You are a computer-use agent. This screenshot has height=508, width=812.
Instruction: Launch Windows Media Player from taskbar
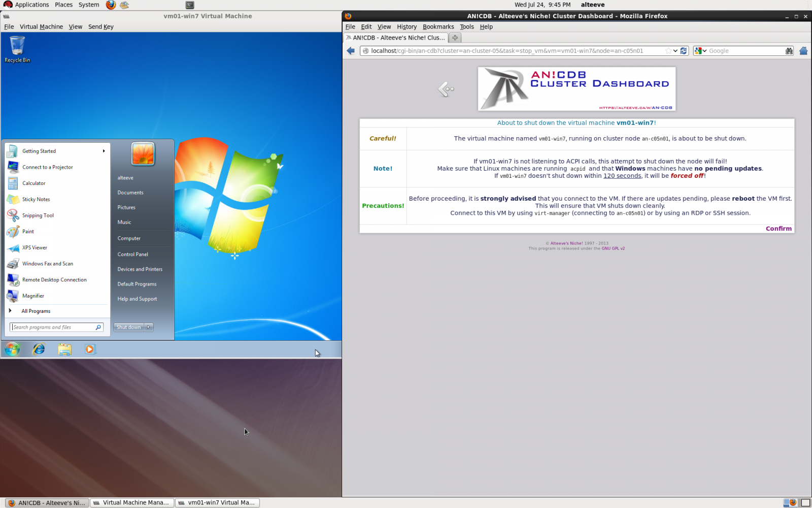[x=90, y=350]
